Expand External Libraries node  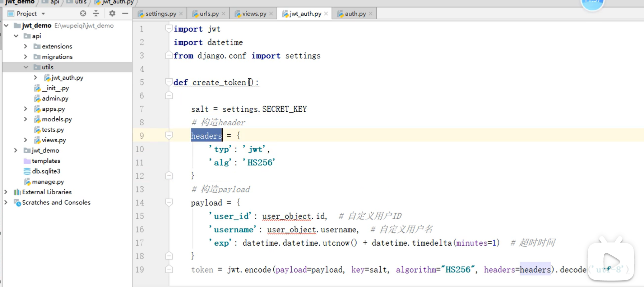(x=6, y=192)
